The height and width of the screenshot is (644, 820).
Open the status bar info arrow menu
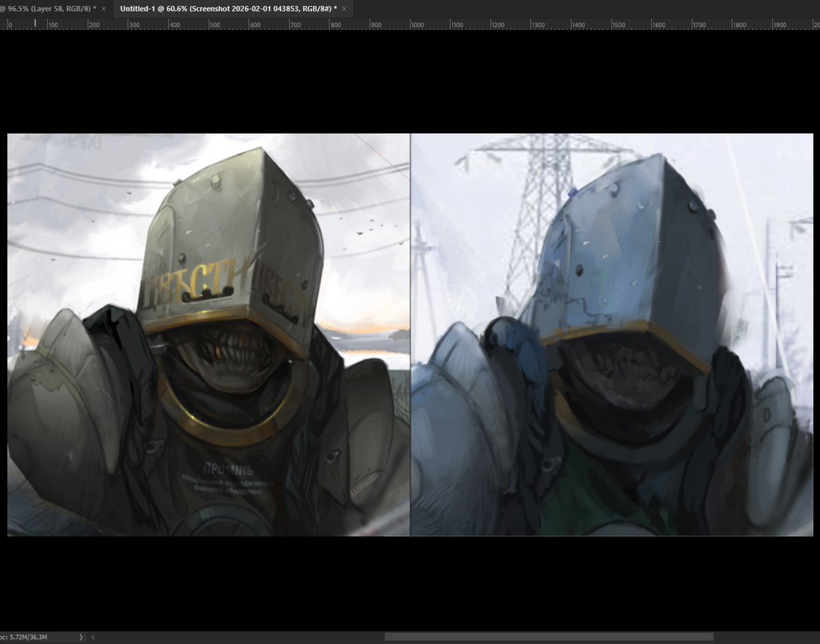point(81,637)
